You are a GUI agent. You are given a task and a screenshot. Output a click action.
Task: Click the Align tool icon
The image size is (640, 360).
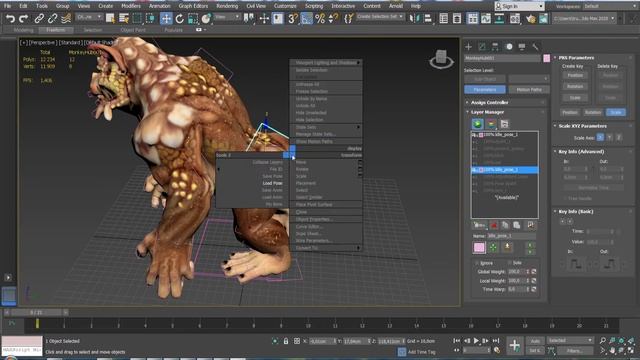pos(427,19)
